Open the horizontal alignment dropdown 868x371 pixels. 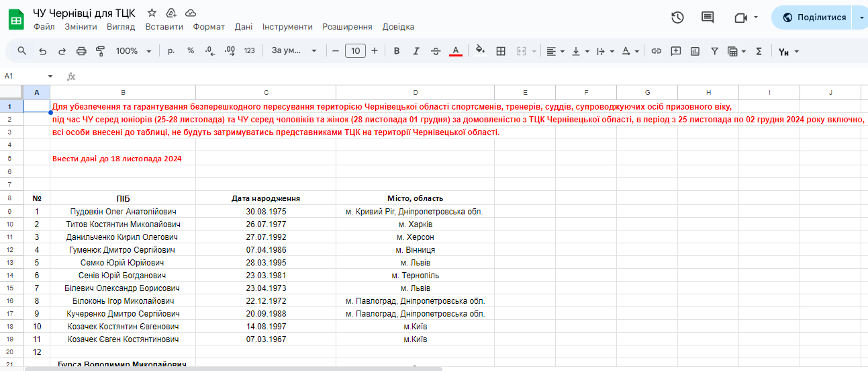(x=555, y=51)
